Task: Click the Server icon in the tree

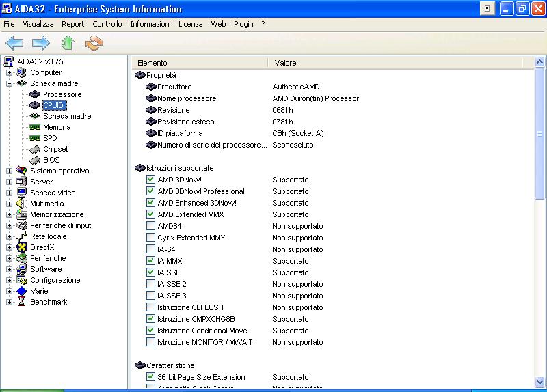Action: [x=22, y=182]
